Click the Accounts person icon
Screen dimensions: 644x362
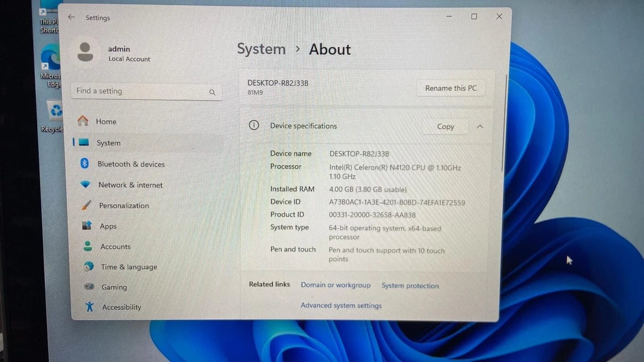pyautogui.click(x=88, y=246)
